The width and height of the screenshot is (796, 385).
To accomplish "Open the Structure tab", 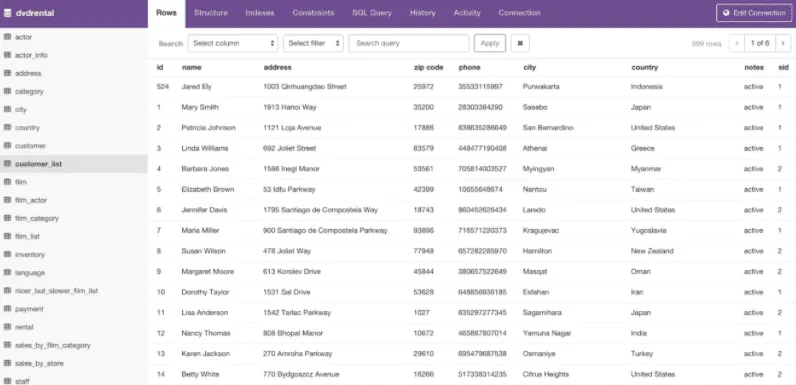I will coord(211,13).
